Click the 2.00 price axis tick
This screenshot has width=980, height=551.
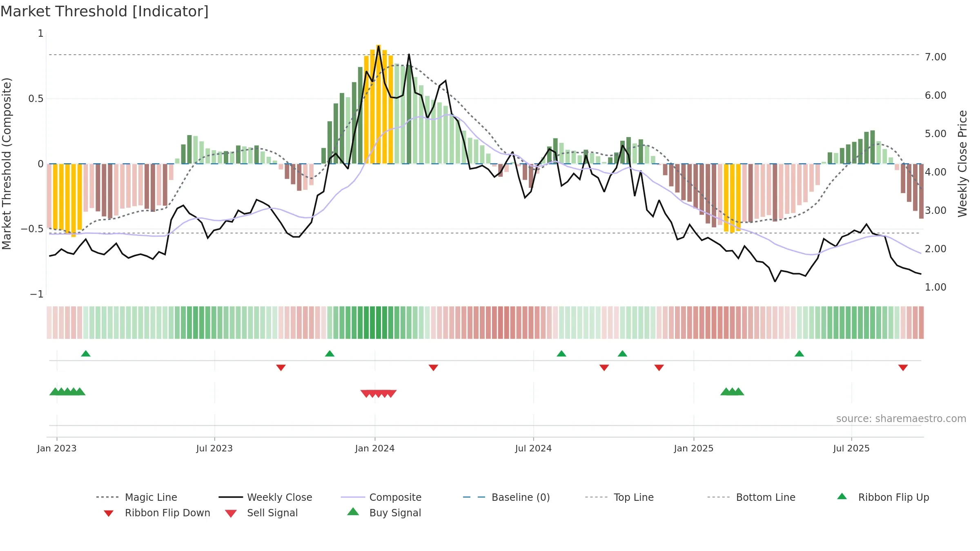click(x=935, y=249)
